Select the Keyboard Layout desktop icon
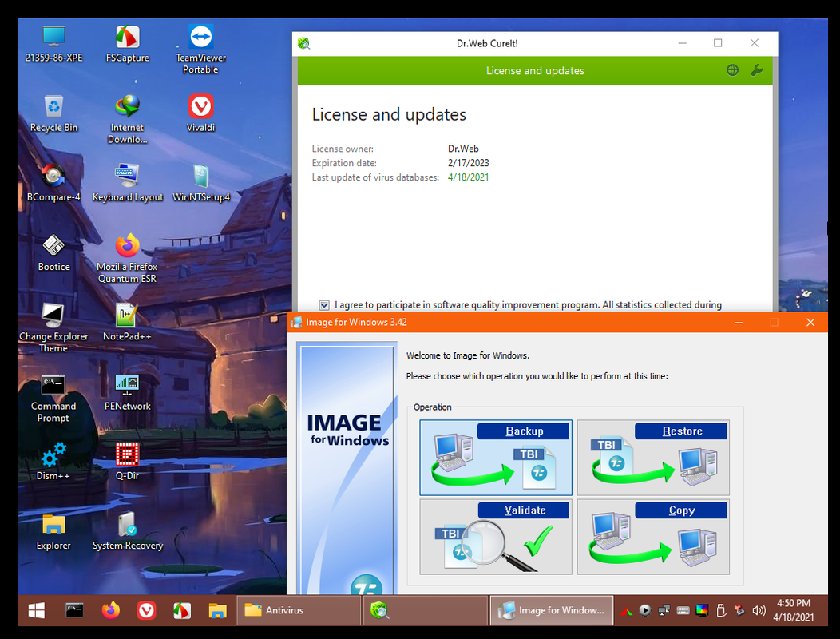The image size is (840, 639). click(128, 184)
